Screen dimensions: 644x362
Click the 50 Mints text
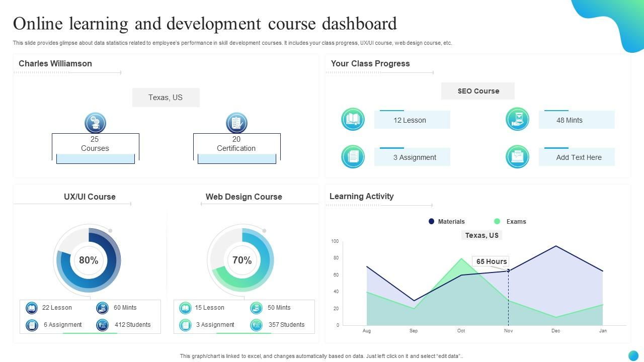click(x=279, y=308)
